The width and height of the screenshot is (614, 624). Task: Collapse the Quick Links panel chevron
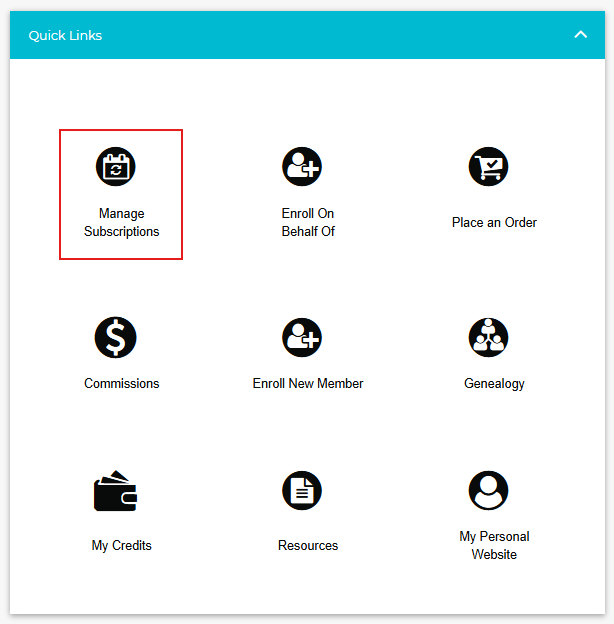click(581, 35)
